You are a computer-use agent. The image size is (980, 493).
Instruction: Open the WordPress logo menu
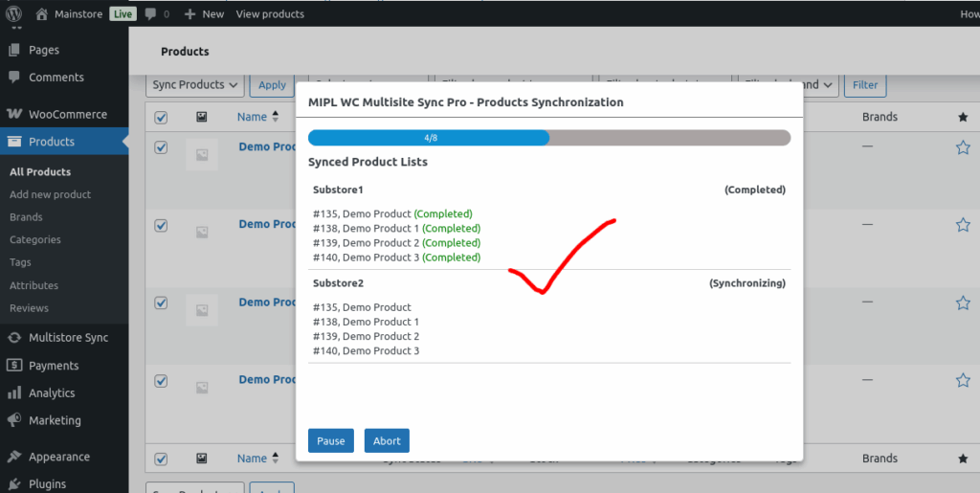tap(13, 13)
